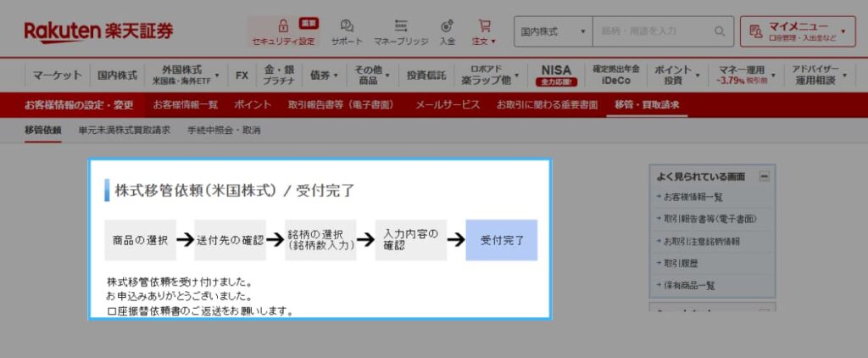
Task: Select the ポイント tab in red bar
Action: click(253, 104)
